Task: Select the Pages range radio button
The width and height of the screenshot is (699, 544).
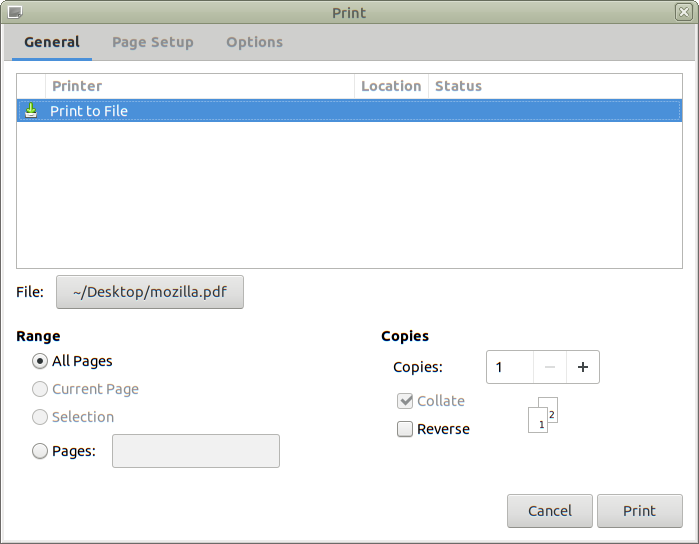Action: (x=40, y=451)
